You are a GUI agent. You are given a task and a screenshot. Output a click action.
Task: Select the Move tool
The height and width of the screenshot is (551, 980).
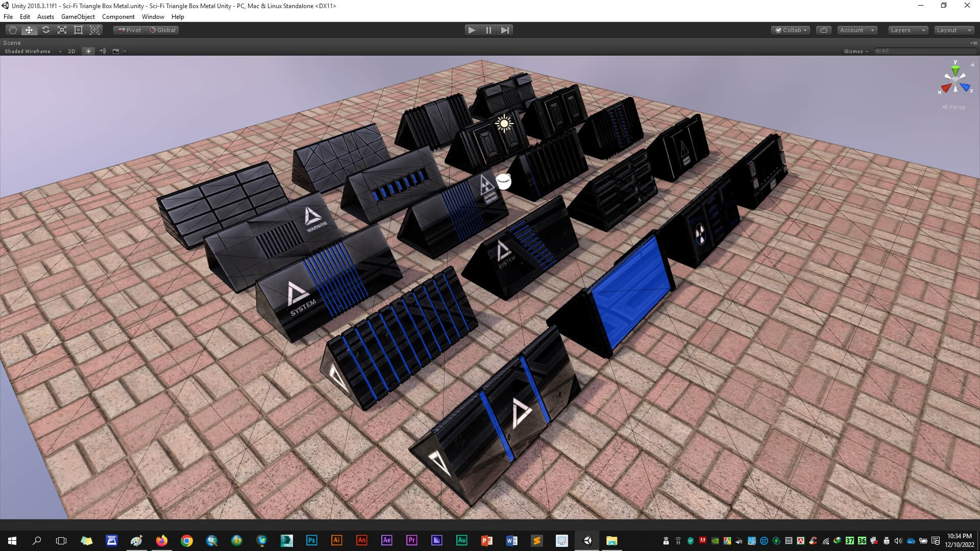coord(29,30)
